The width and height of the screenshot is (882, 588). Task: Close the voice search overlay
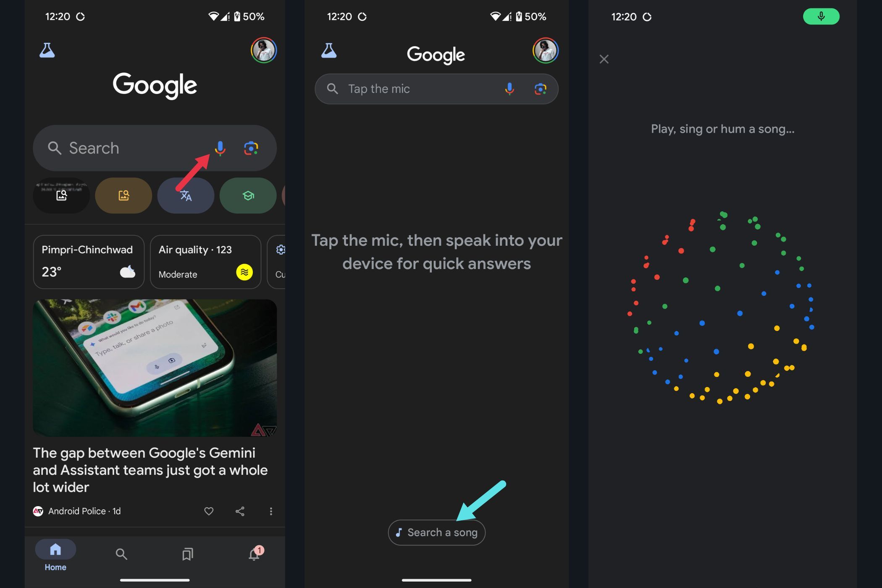604,59
